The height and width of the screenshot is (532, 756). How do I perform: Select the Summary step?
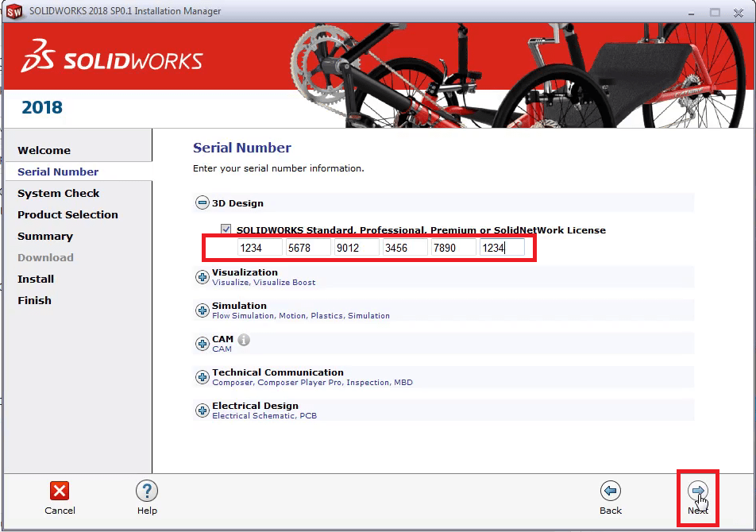pyautogui.click(x=45, y=236)
